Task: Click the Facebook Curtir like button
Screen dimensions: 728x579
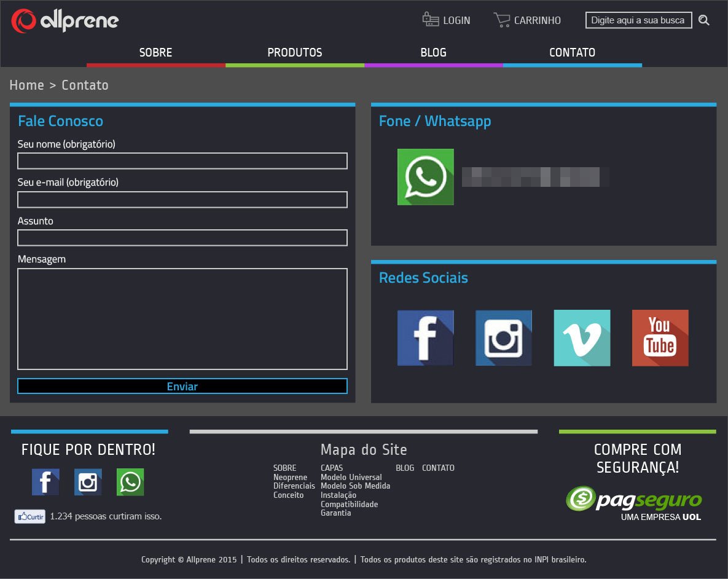Action: click(x=30, y=517)
